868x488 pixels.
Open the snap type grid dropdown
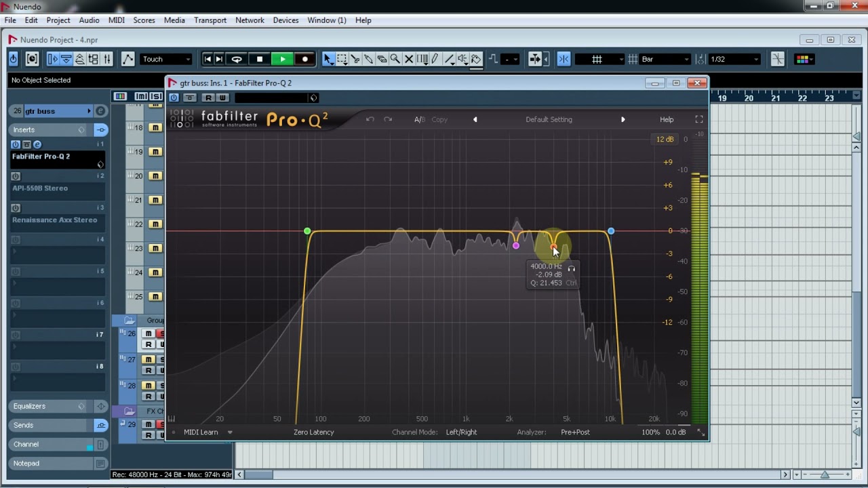(x=599, y=59)
